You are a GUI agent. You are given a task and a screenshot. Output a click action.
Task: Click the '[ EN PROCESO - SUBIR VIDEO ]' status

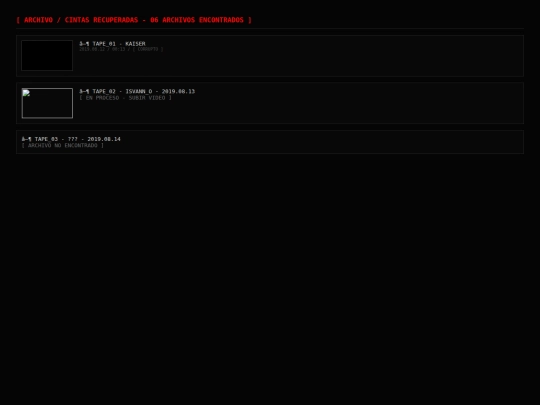coord(125,98)
